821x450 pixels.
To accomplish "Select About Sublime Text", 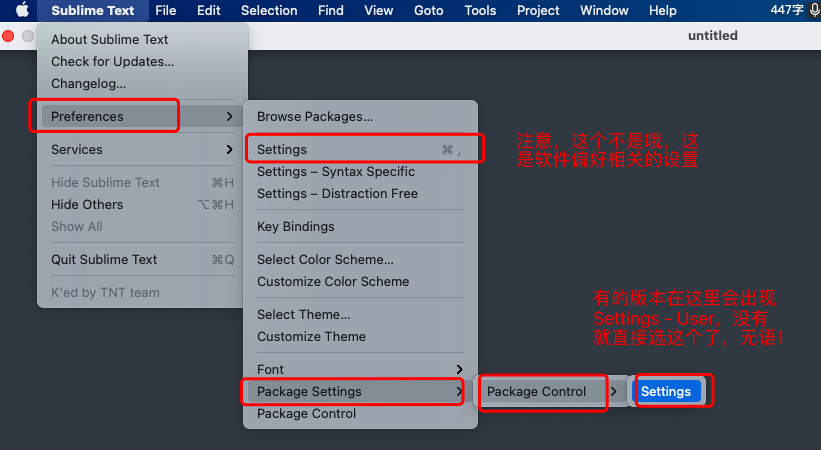I will tap(141, 39).
